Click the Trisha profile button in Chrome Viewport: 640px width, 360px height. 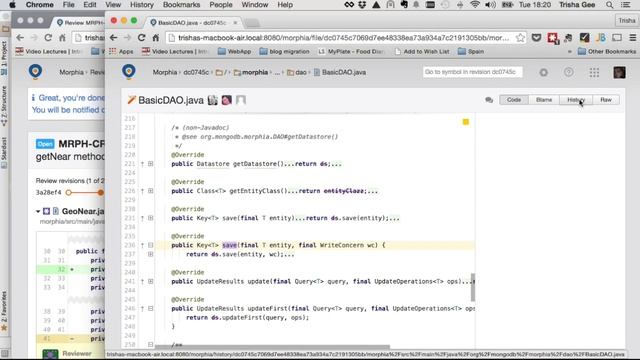click(x=627, y=20)
